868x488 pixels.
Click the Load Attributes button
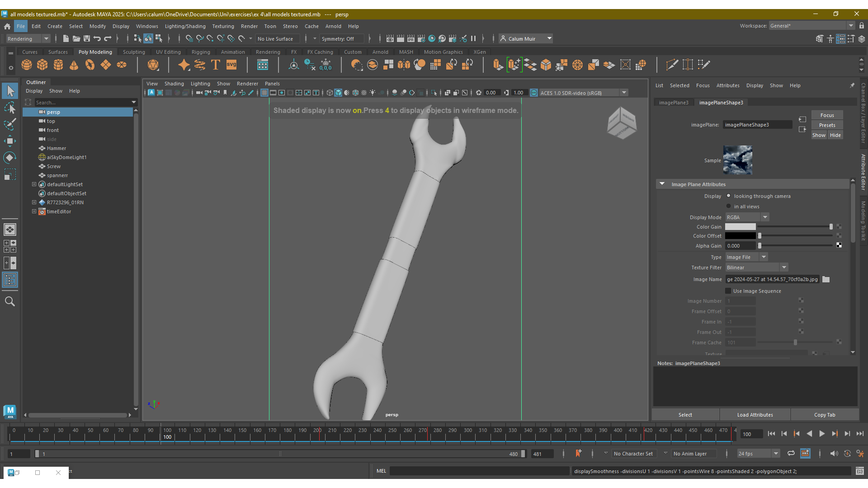click(x=755, y=415)
